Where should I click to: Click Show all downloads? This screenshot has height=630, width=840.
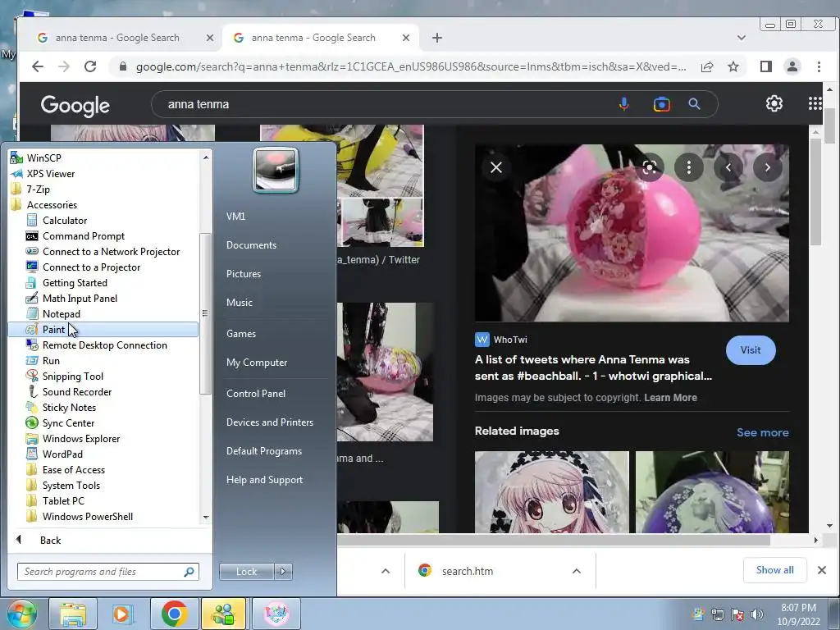774,570
